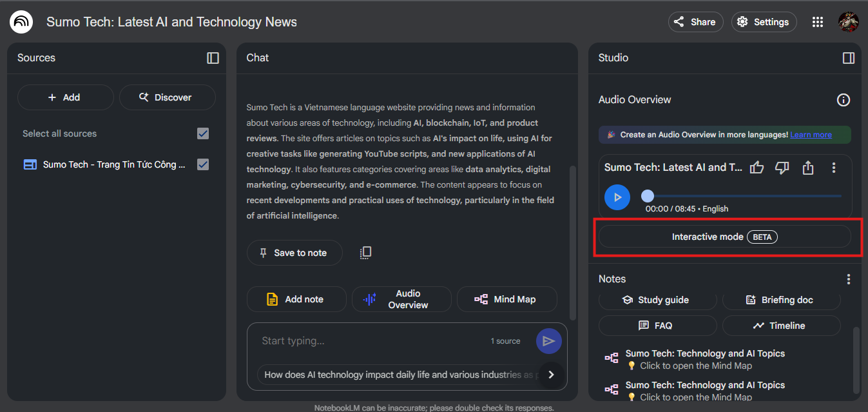Open the Google apps grid
This screenshot has height=412, width=868.
pyautogui.click(x=818, y=22)
